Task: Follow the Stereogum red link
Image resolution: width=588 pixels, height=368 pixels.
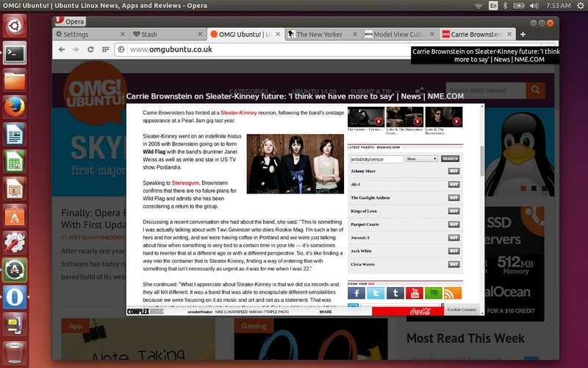Action: tap(185, 183)
